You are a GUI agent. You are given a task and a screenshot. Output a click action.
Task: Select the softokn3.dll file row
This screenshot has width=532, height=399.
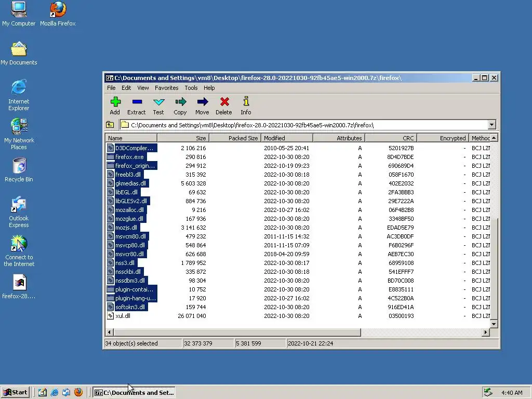298,307
